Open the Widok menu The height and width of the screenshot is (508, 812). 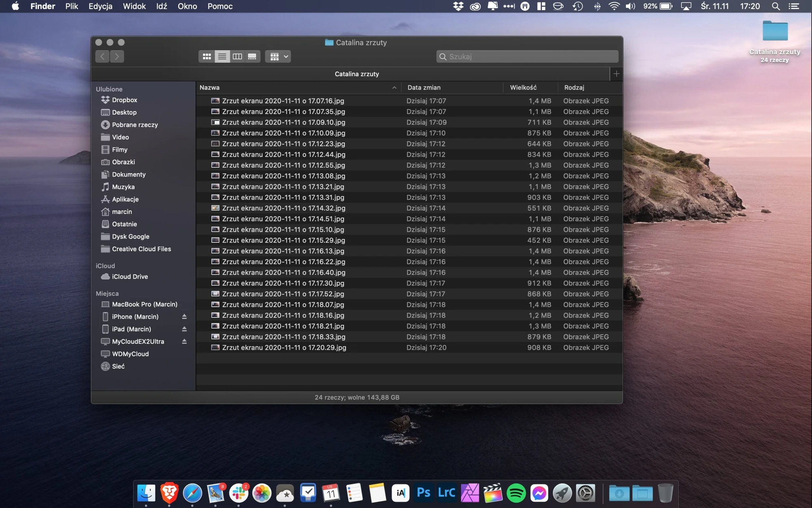(134, 6)
